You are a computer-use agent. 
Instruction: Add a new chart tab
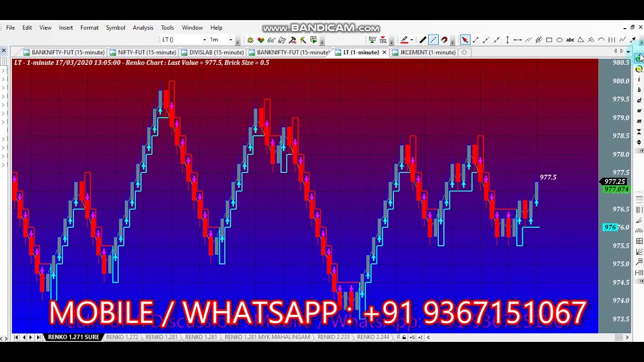tap(464, 52)
